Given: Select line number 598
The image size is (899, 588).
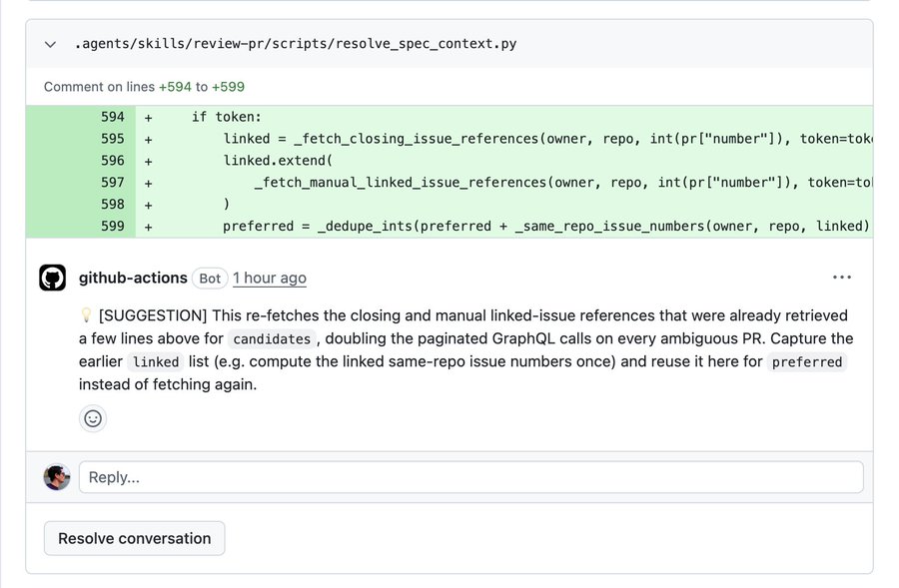Looking at the screenshot, I should tap(112, 204).
